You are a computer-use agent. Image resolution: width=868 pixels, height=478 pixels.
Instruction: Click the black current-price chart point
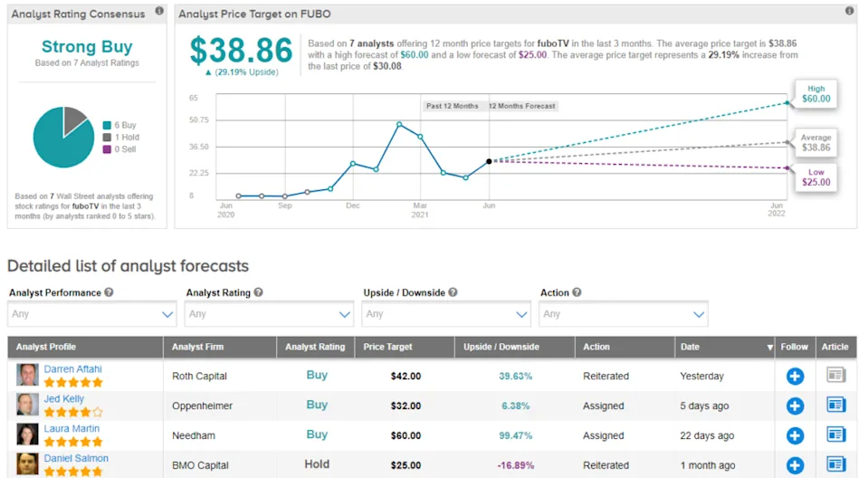(489, 162)
